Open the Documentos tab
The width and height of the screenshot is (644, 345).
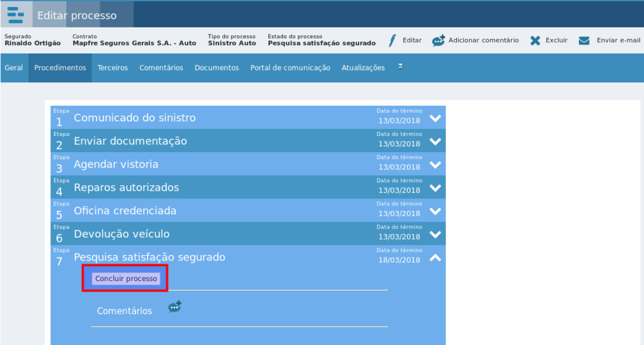pos(217,68)
